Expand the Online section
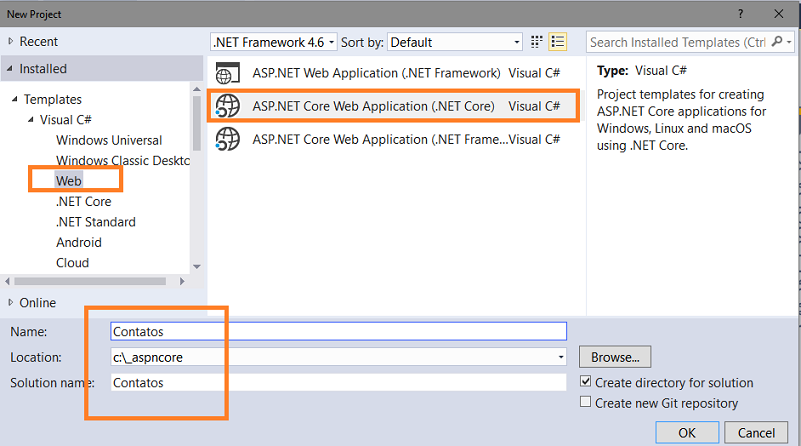This screenshot has height=446, width=801. pos(11,302)
